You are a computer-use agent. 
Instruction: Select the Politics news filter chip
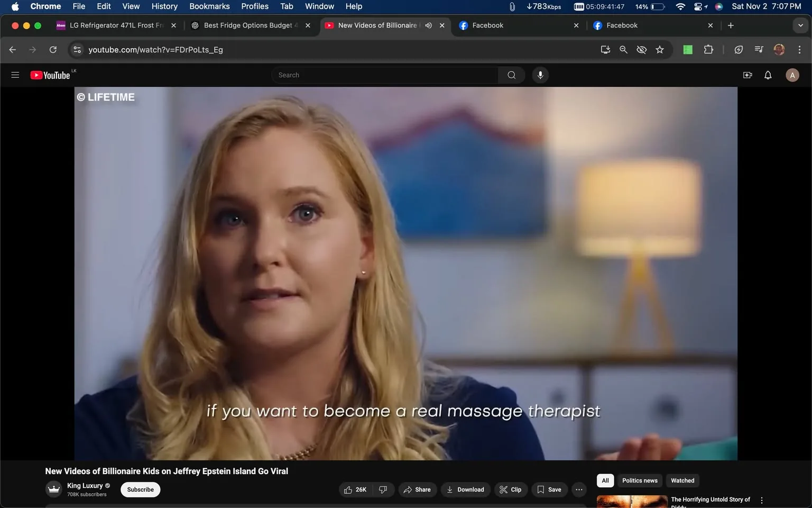coord(640,480)
